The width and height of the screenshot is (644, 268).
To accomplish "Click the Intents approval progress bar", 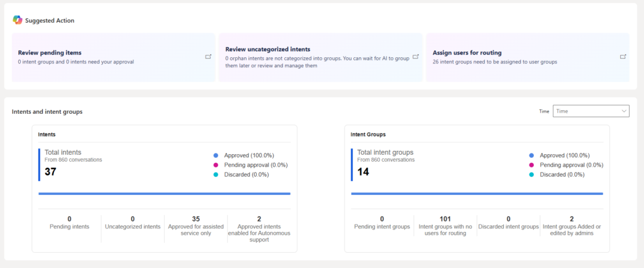I will coord(164,194).
